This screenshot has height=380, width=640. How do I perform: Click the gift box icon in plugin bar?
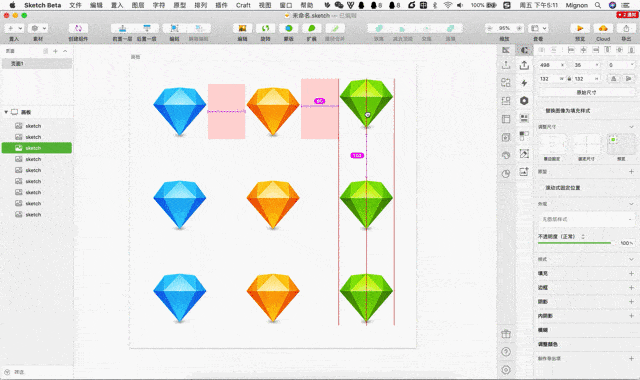[x=506, y=334]
